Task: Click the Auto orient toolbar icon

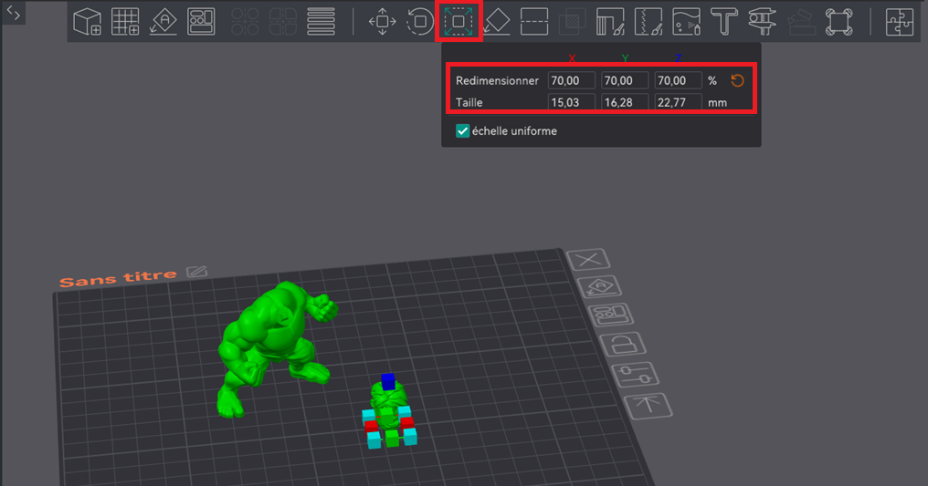Action: (163, 21)
